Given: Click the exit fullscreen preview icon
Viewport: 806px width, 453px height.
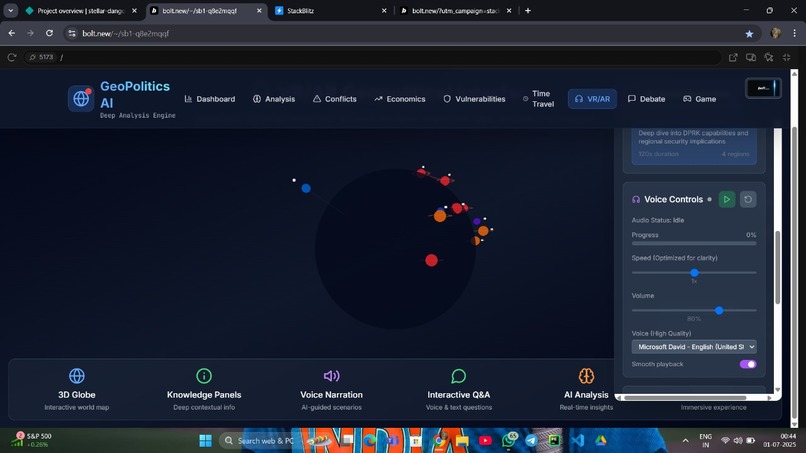Looking at the screenshot, I should [x=786, y=57].
